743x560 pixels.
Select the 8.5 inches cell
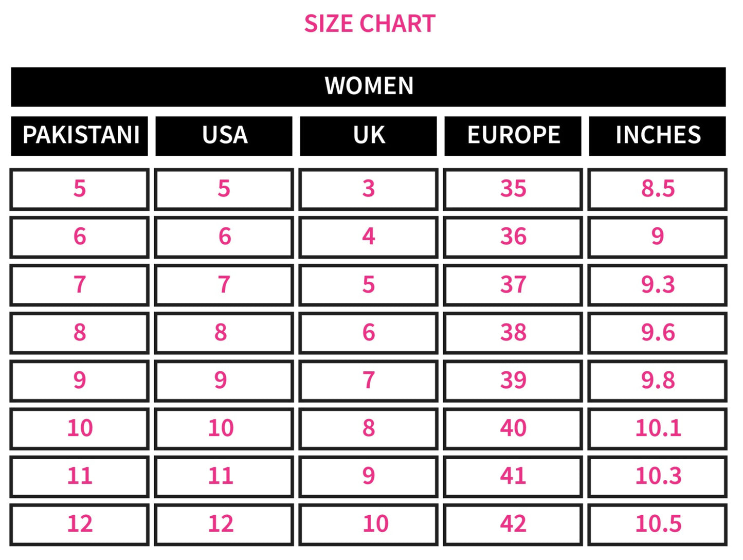[657, 189]
